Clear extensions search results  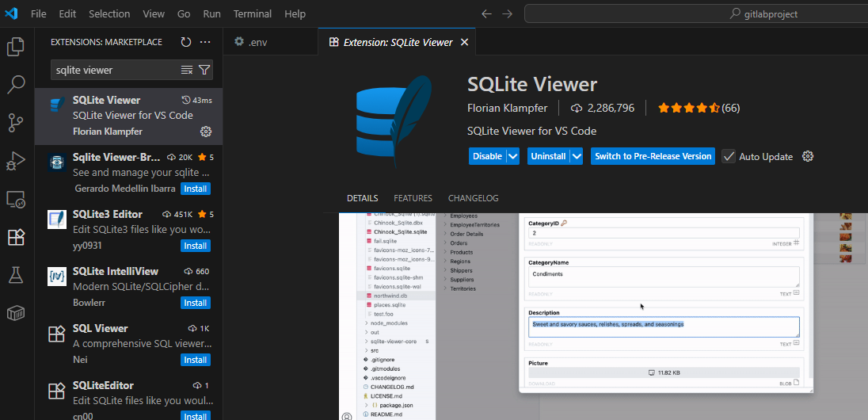[187, 70]
